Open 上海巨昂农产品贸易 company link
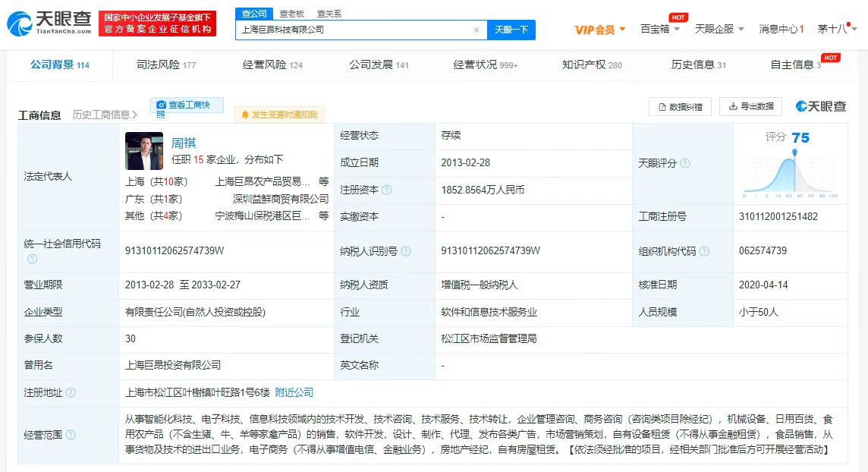Viewport: 868px width, 472px height. (263, 181)
